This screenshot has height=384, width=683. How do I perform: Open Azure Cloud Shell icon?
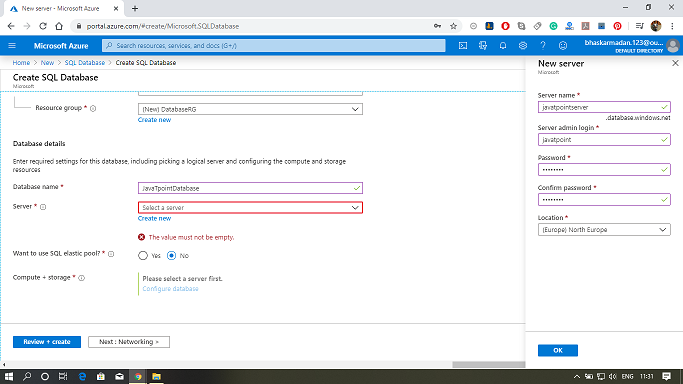point(463,45)
